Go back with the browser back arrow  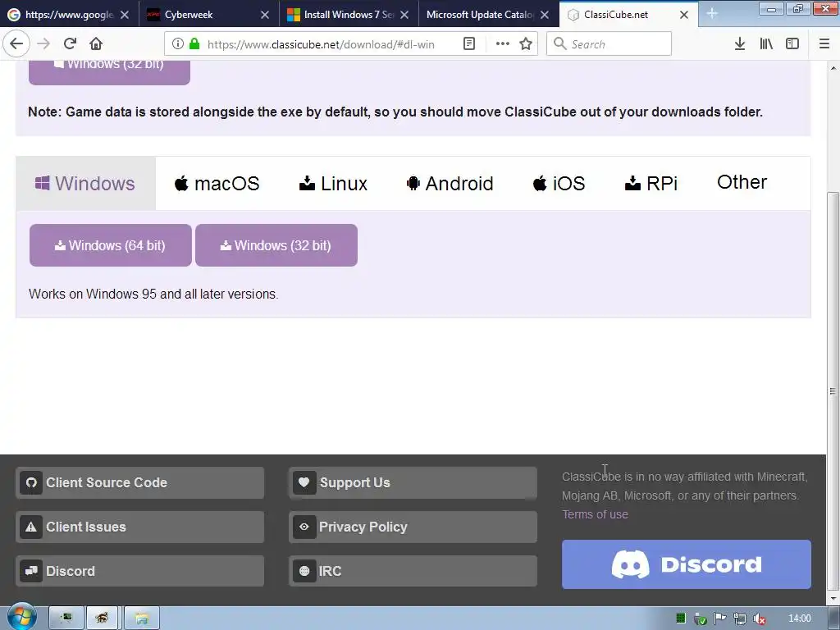16,43
